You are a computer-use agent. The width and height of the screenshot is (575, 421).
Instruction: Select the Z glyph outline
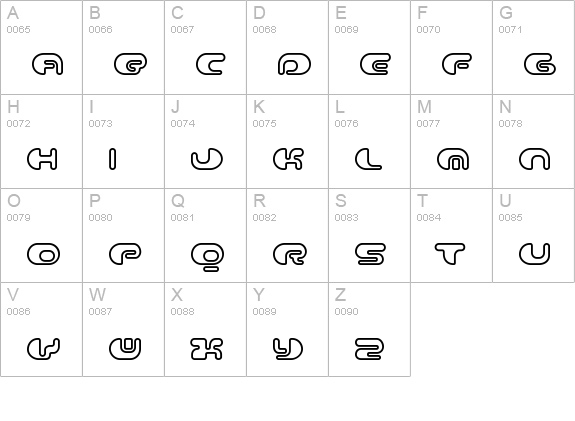coord(370,348)
